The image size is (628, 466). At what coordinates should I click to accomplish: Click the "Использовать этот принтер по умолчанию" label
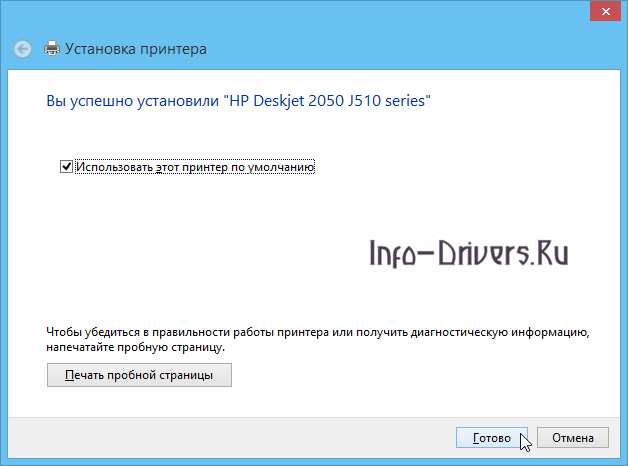[195, 167]
